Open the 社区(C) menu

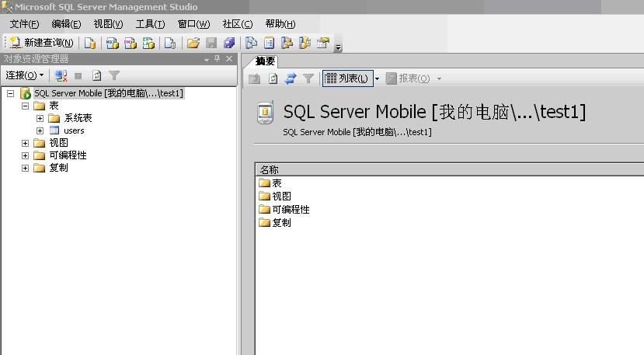pos(238,24)
